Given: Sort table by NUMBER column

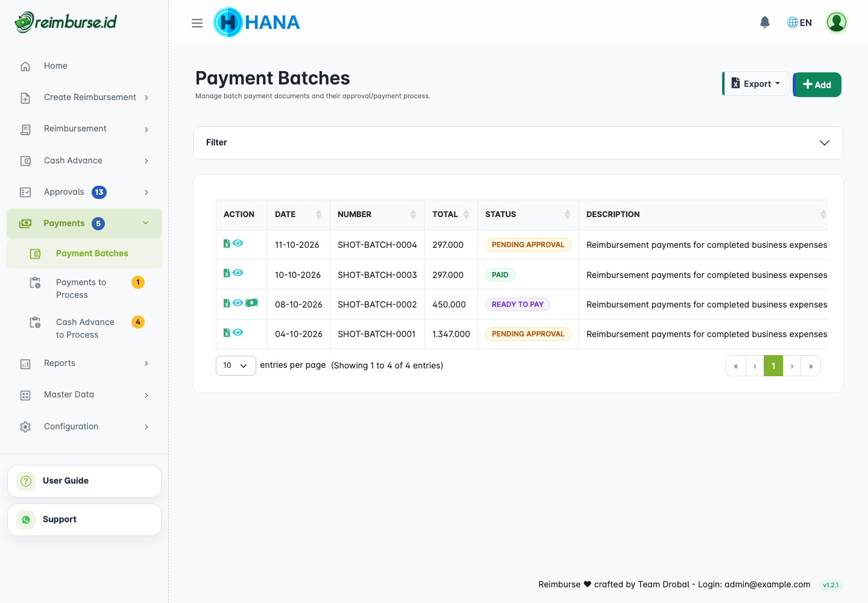Looking at the screenshot, I should (x=377, y=215).
